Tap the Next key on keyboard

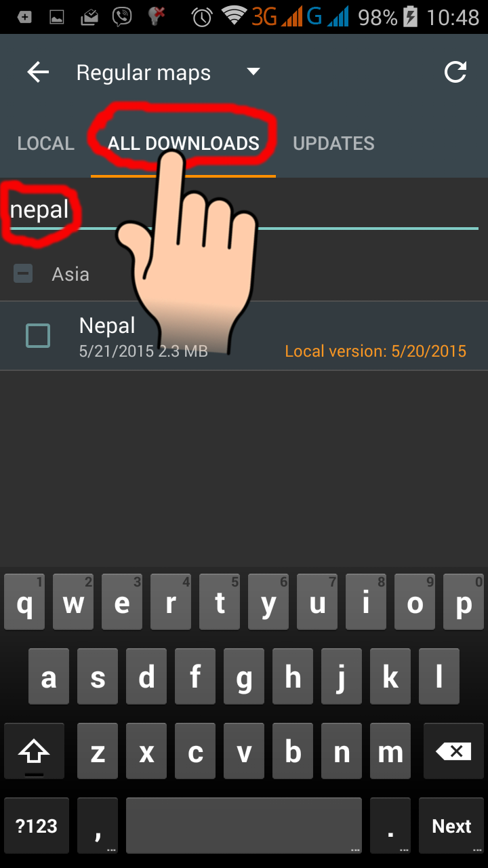tap(451, 826)
